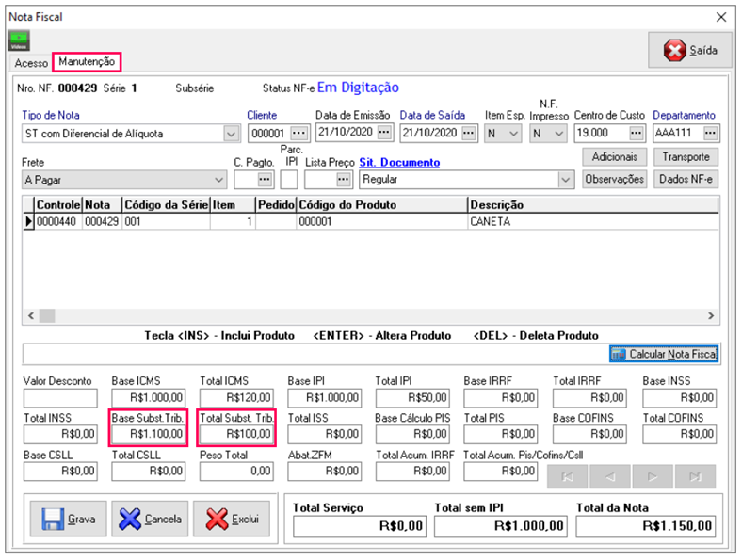
Task: Select the Manutenção tab
Action: click(x=87, y=61)
